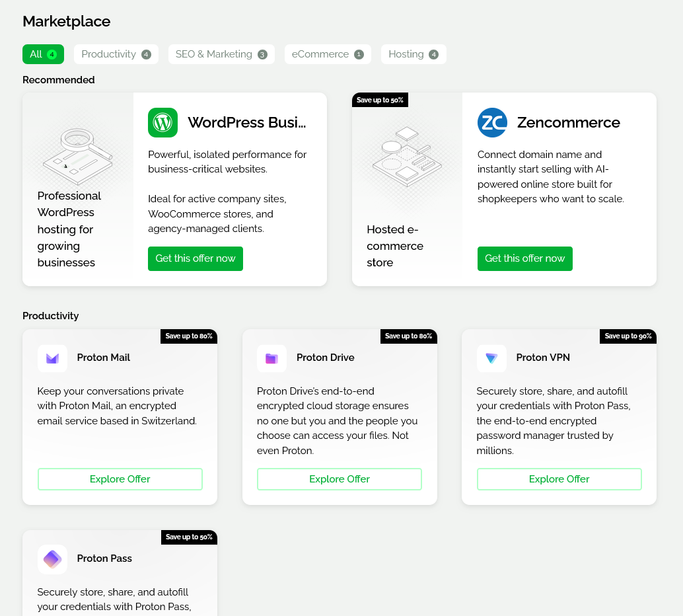683x616 pixels.
Task: Click 'Ideal for active company sites' paragraph
Action: click(217, 213)
